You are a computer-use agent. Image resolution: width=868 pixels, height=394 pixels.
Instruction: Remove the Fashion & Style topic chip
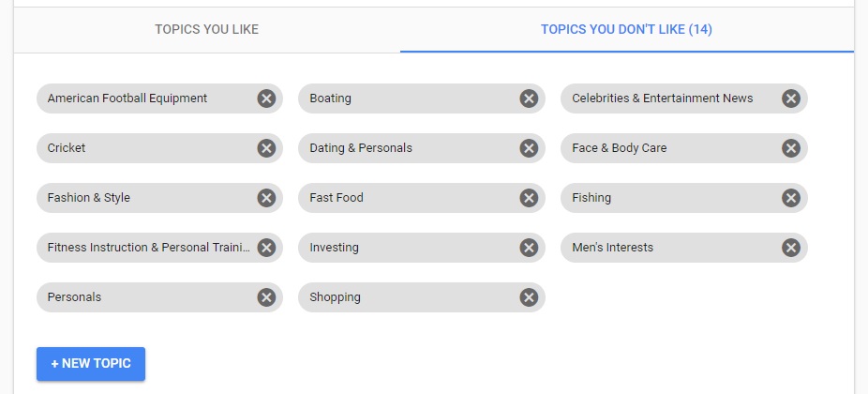pos(266,198)
